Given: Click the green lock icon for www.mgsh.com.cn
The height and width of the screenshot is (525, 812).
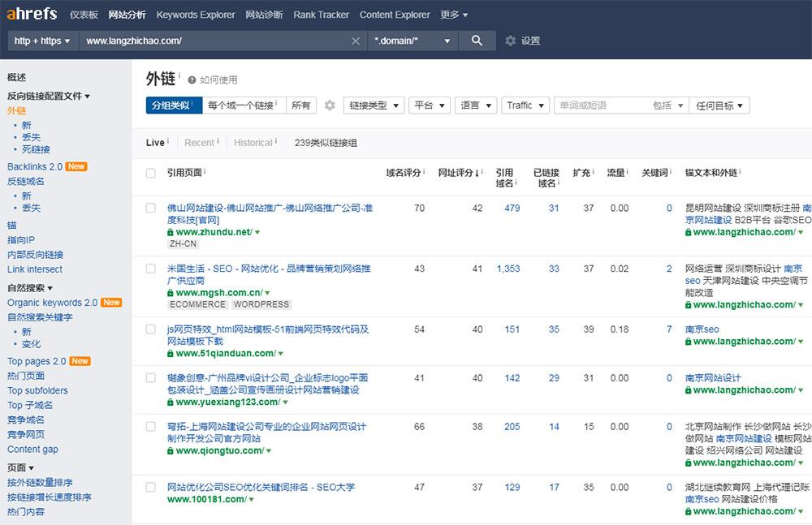Looking at the screenshot, I should click(170, 293).
